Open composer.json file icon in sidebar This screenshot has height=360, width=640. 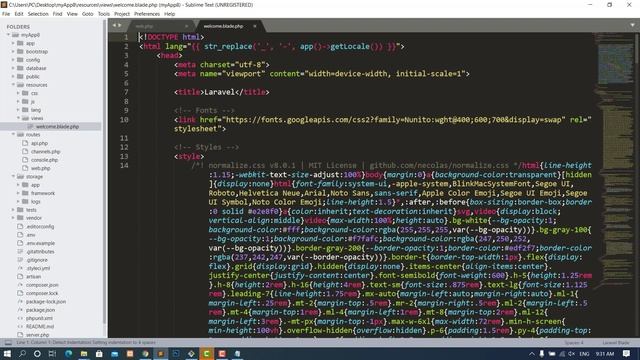20,285
